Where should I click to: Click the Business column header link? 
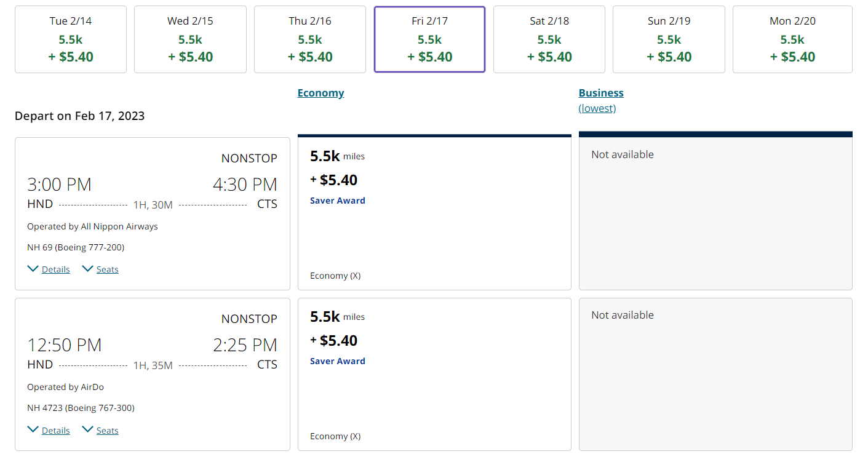pos(601,93)
